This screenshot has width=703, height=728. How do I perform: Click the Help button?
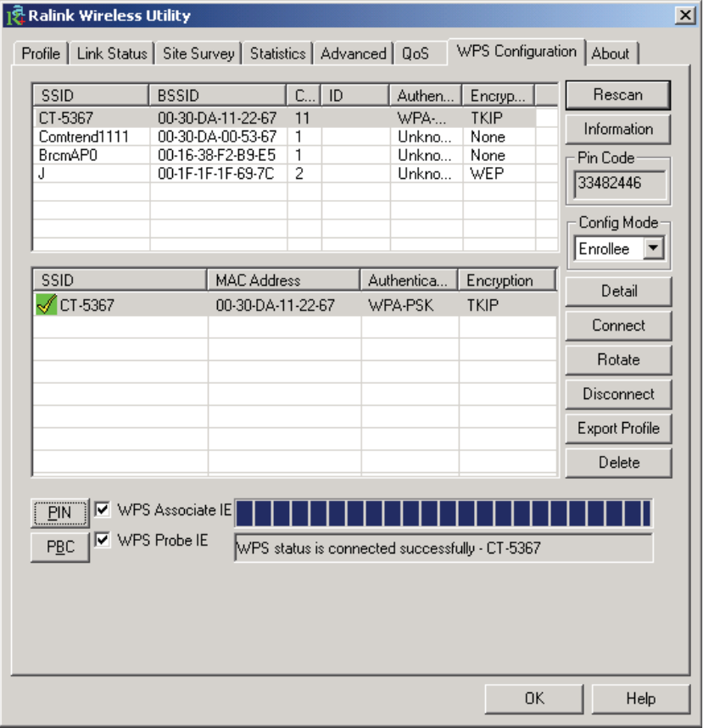[640, 698]
